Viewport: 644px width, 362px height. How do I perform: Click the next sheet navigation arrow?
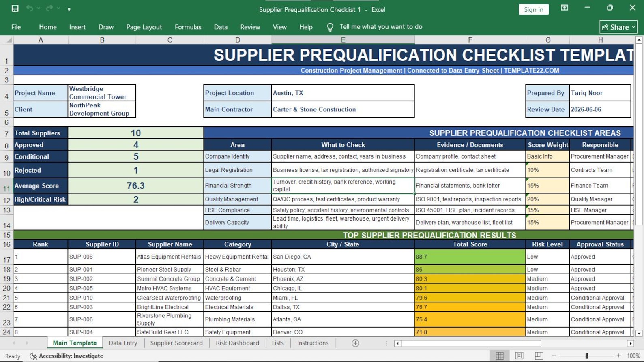(27, 343)
